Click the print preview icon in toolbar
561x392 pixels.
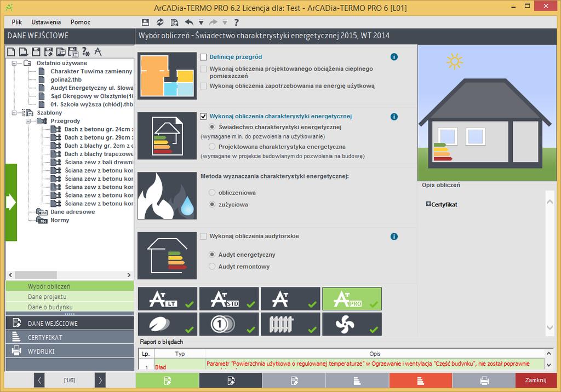pyautogui.click(x=175, y=22)
